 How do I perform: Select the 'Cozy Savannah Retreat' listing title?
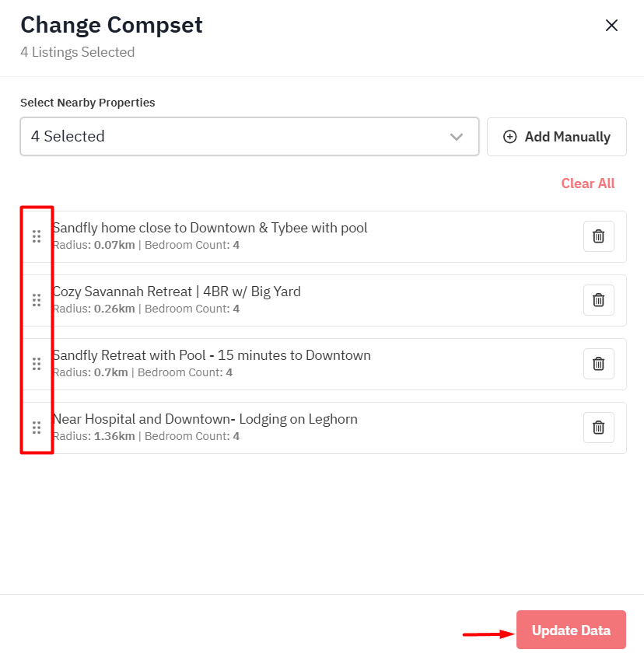(177, 292)
